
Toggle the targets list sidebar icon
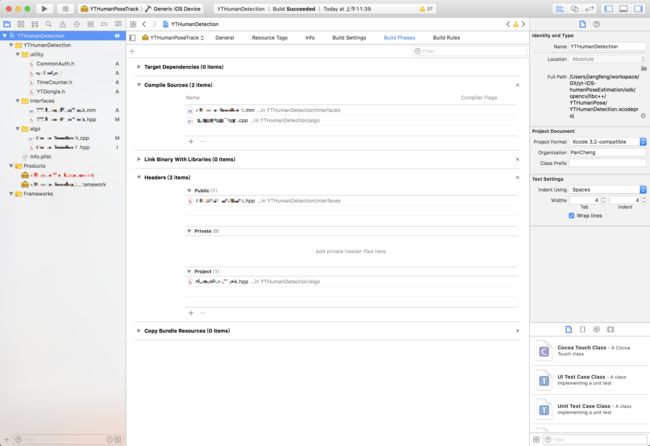click(133, 38)
